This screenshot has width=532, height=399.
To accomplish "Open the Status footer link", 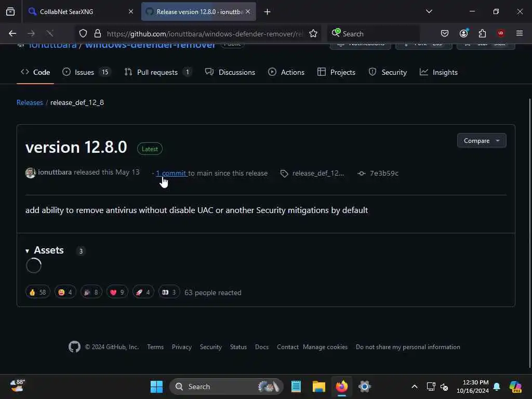I will pyautogui.click(x=238, y=347).
